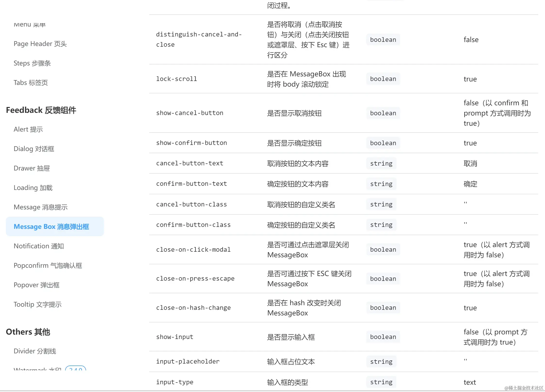Click the Watermark 2.4.0 version badge

(x=76, y=369)
